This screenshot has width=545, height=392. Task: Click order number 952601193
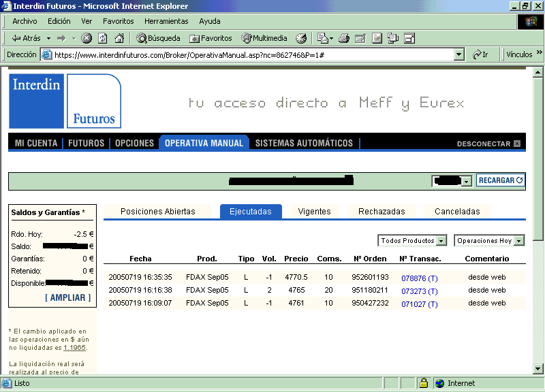tap(370, 277)
